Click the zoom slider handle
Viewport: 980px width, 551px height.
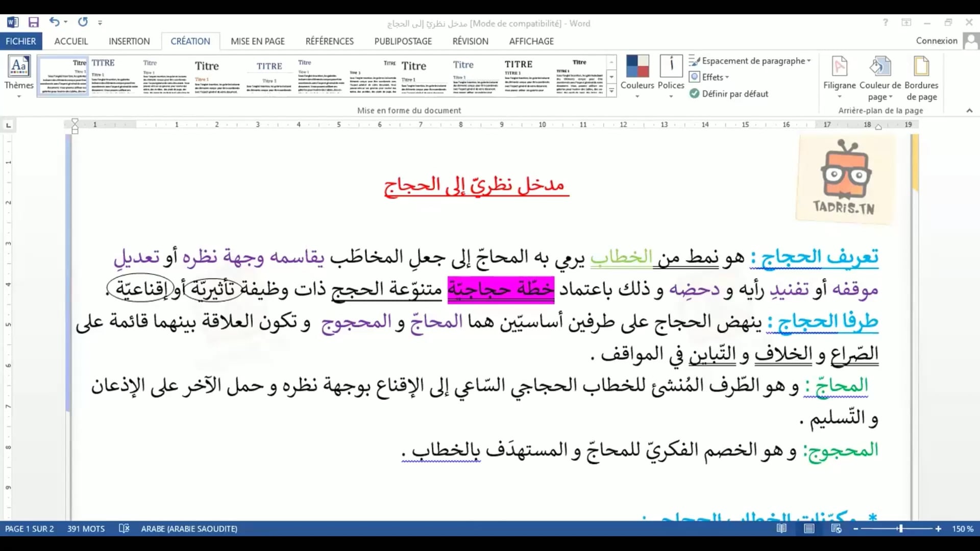(x=901, y=529)
